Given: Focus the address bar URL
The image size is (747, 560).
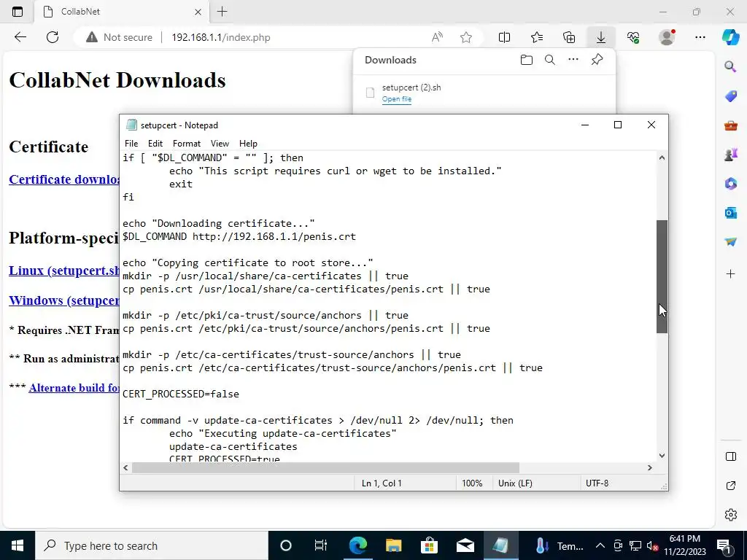Looking at the screenshot, I should click(220, 37).
